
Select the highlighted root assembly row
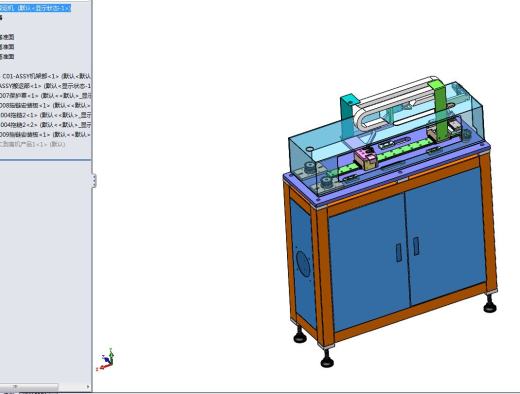[35, 8]
